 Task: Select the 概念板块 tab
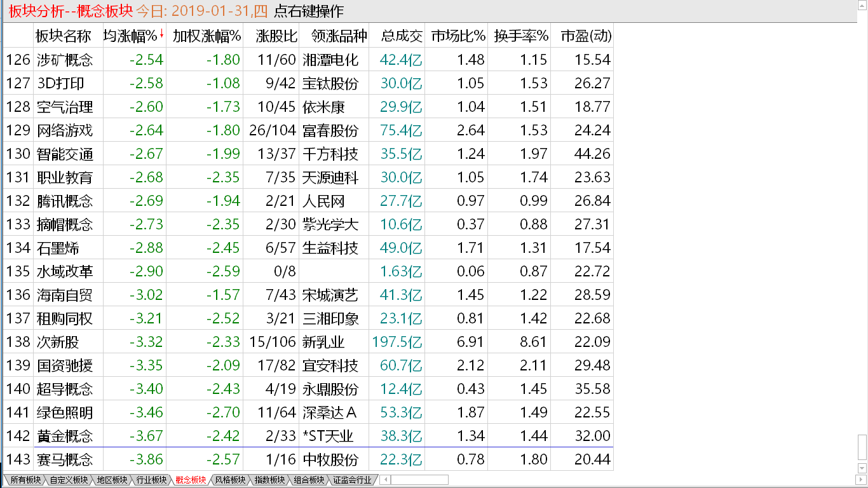(191, 480)
